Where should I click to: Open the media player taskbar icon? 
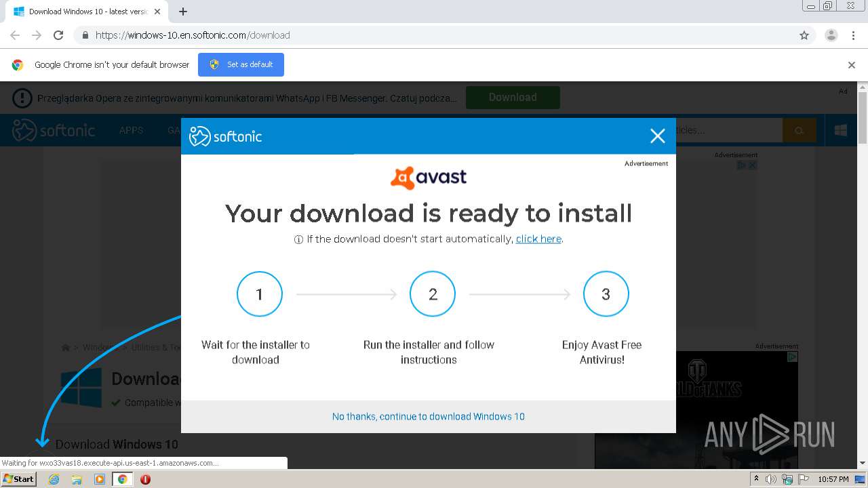click(x=100, y=479)
